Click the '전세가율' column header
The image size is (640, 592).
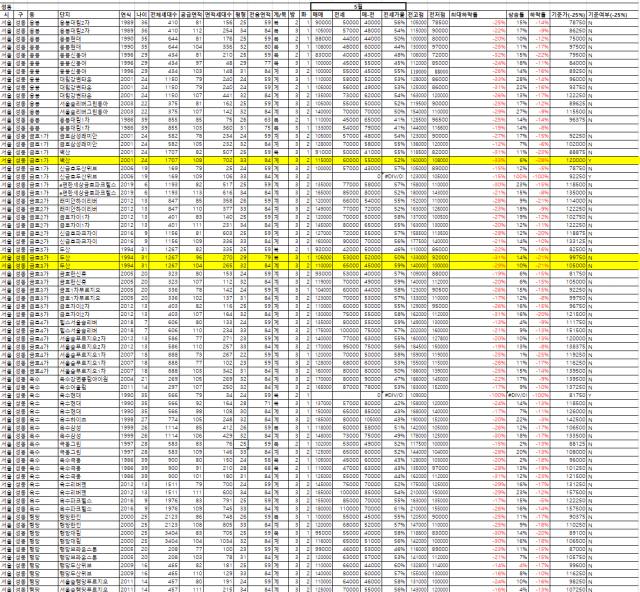click(394, 14)
